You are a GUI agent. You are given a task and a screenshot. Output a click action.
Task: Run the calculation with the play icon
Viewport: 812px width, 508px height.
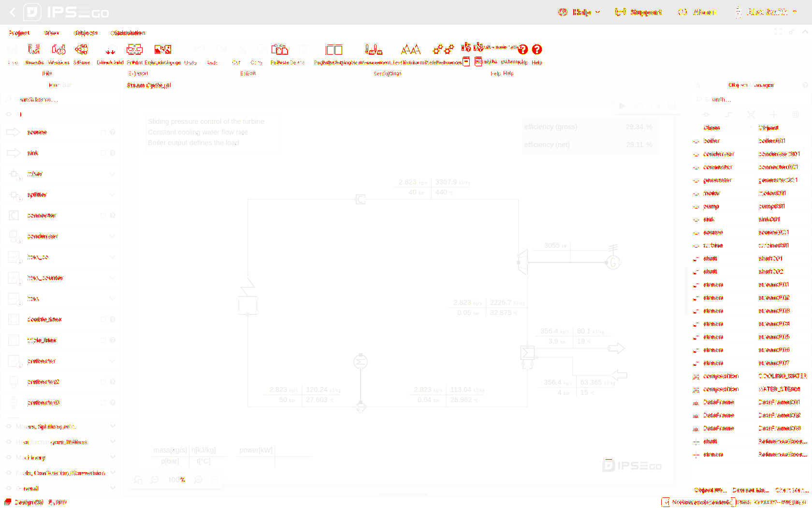[623, 106]
